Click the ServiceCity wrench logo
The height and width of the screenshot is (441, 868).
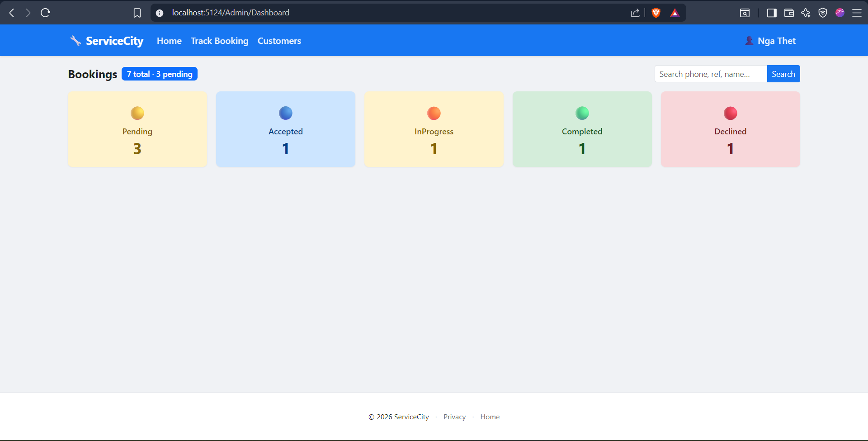click(x=75, y=41)
